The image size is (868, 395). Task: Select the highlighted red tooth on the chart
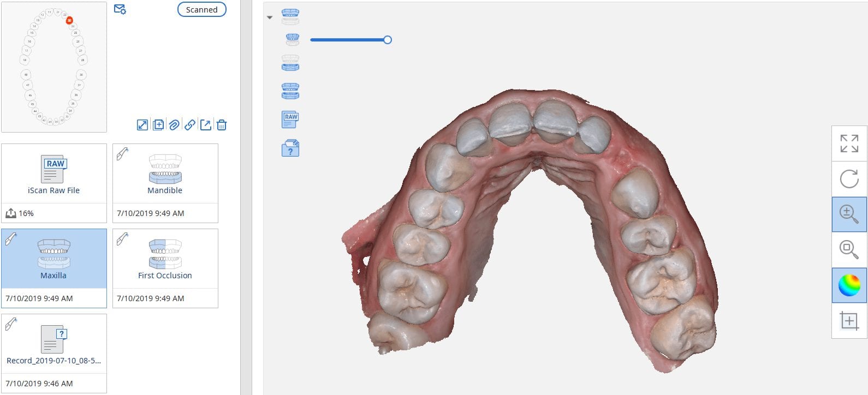(x=69, y=20)
